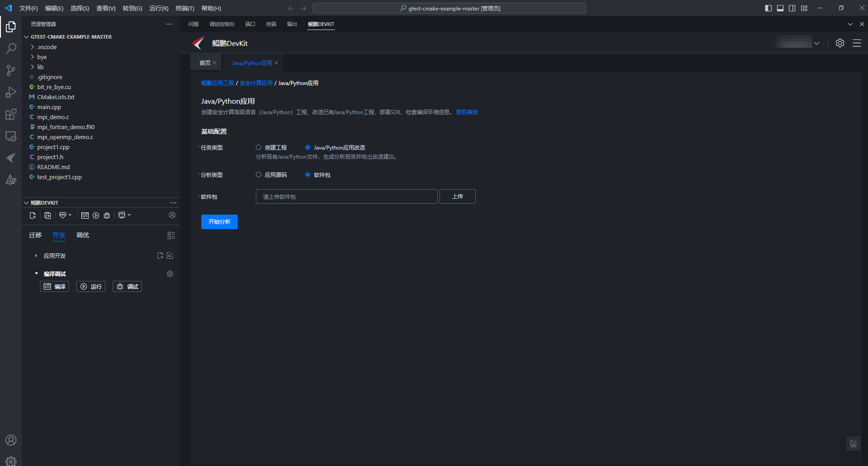Open Remote Explorer in activity bar
This screenshot has height=466, width=868.
tap(11, 136)
